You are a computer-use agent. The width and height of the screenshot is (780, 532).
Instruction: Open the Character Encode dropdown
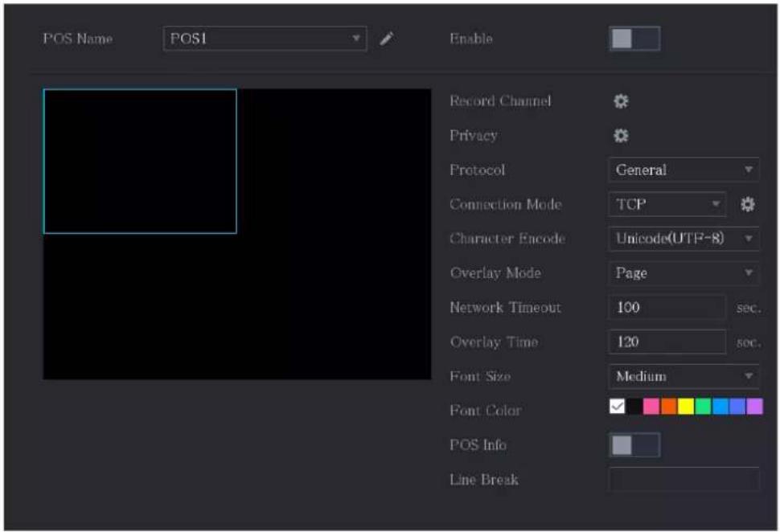coord(684,239)
